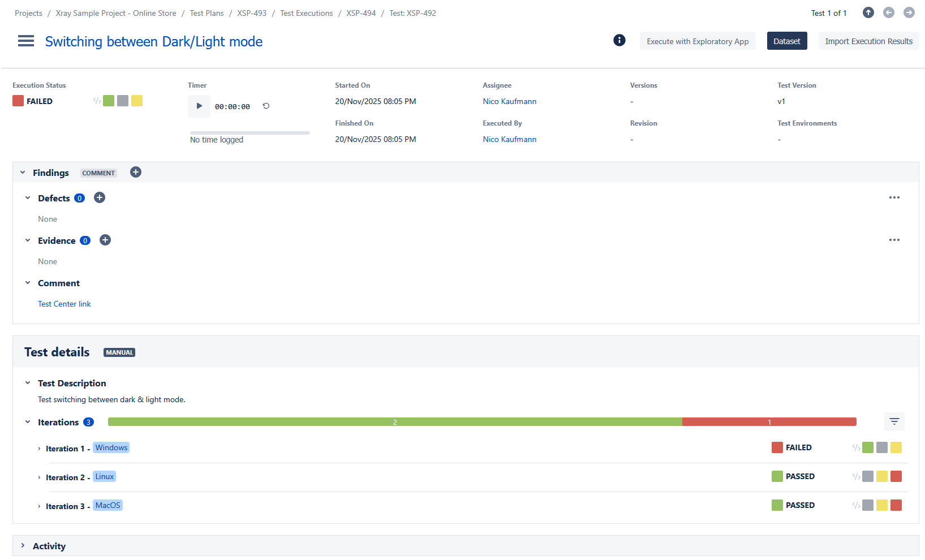Screen dimensions: 925x560
Task: Start the execution timer with play button
Action: (x=199, y=106)
